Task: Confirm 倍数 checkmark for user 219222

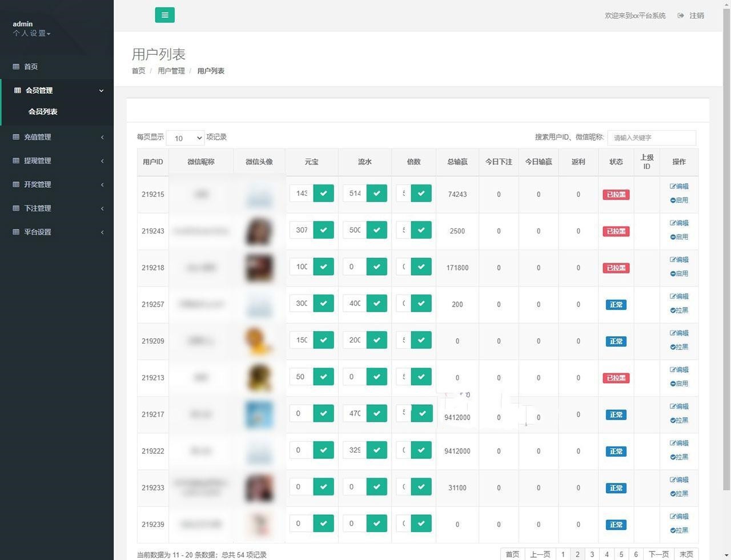Action: pyautogui.click(x=421, y=450)
